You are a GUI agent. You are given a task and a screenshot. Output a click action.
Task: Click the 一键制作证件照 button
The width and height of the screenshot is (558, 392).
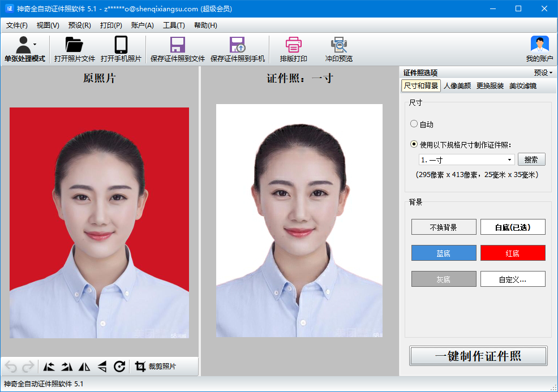tap(478, 355)
